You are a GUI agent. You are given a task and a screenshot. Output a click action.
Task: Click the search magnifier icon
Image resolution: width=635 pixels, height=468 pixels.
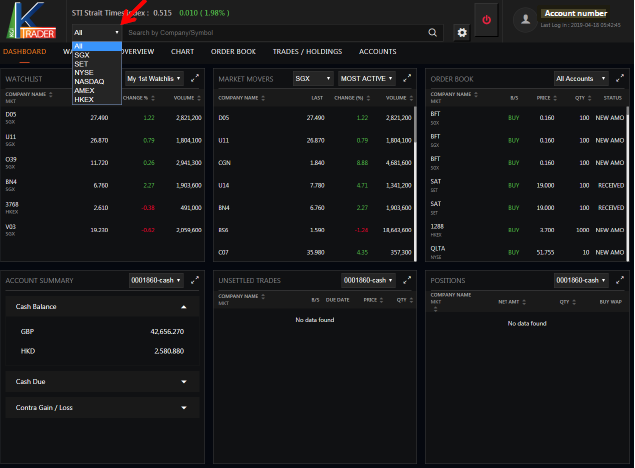pyautogui.click(x=433, y=32)
